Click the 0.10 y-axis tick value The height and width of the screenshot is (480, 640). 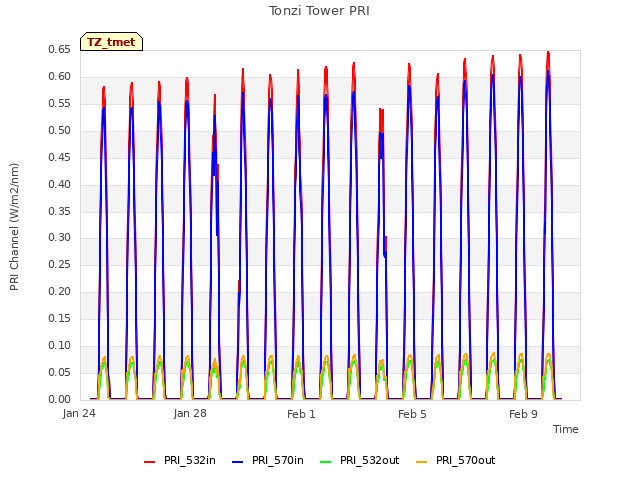60,346
